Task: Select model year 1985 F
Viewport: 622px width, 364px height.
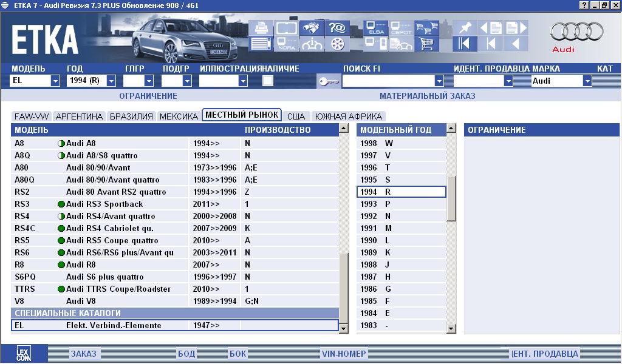Action: point(402,301)
